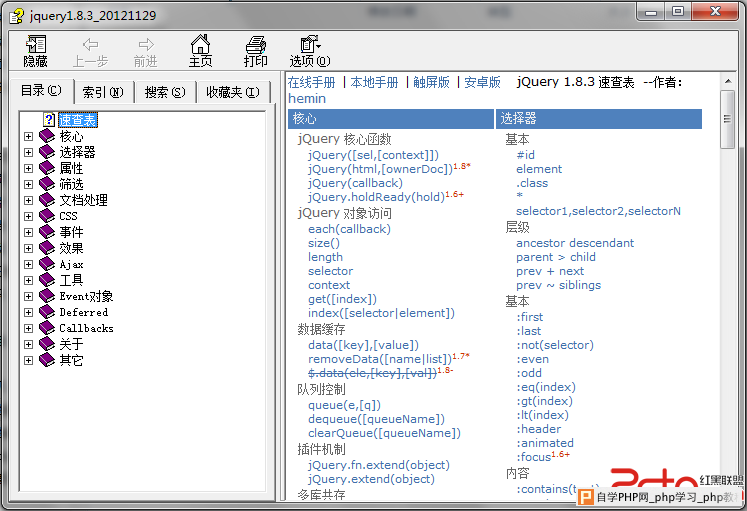The height and width of the screenshot is (511, 747).
Task: Open the 在线手册 link
Action: tap(312, 82)
